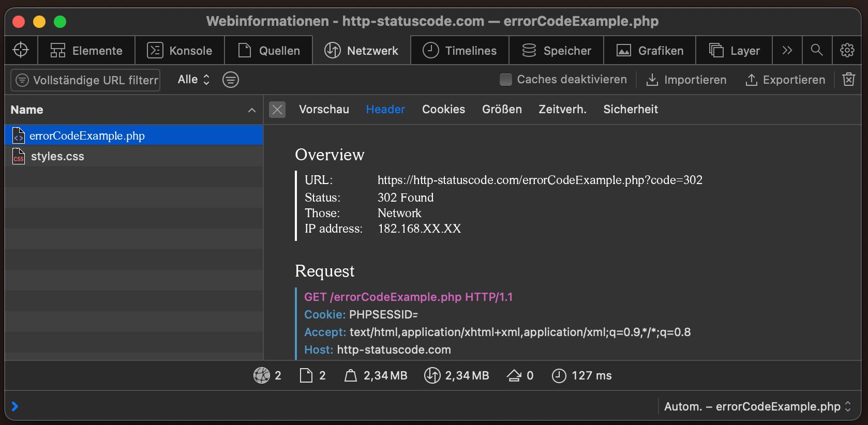Open the Sicherheit detail tab
The width and height of the screenshot is (868, 425).
631,110
